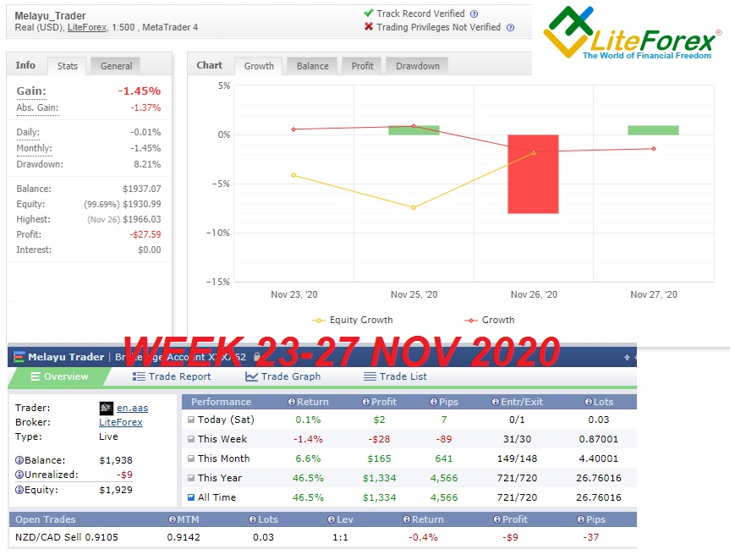This screenshot has height=560, width=735.
Task: Click info icon next to Pips in Open Trades
Action: coord(581,519)
